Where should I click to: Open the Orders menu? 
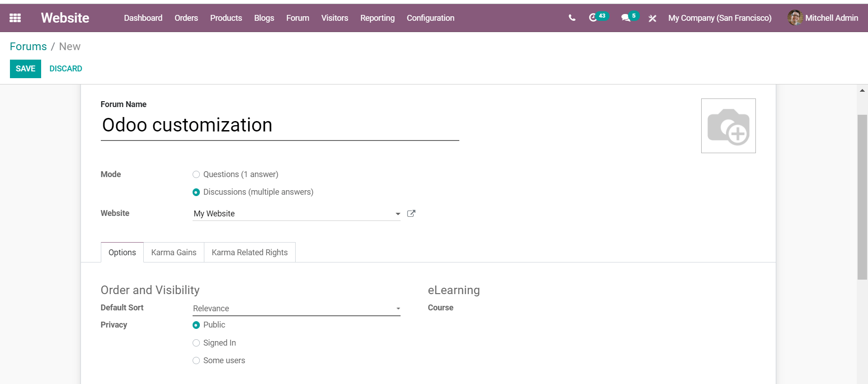(x=186, y=18)
